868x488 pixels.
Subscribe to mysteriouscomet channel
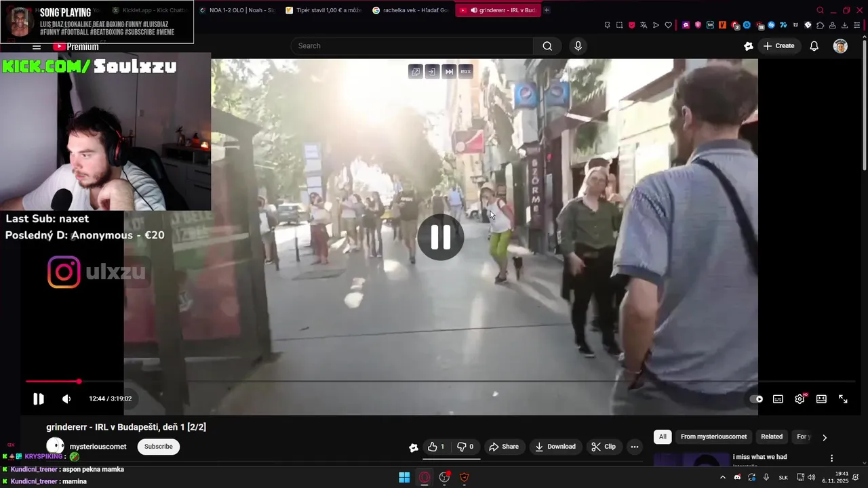[x=159, y=447]
